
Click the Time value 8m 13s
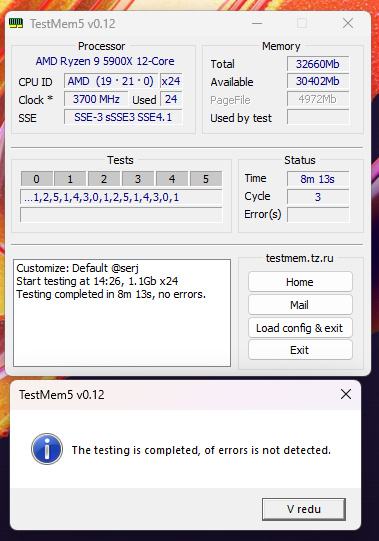tap(318, 179)
